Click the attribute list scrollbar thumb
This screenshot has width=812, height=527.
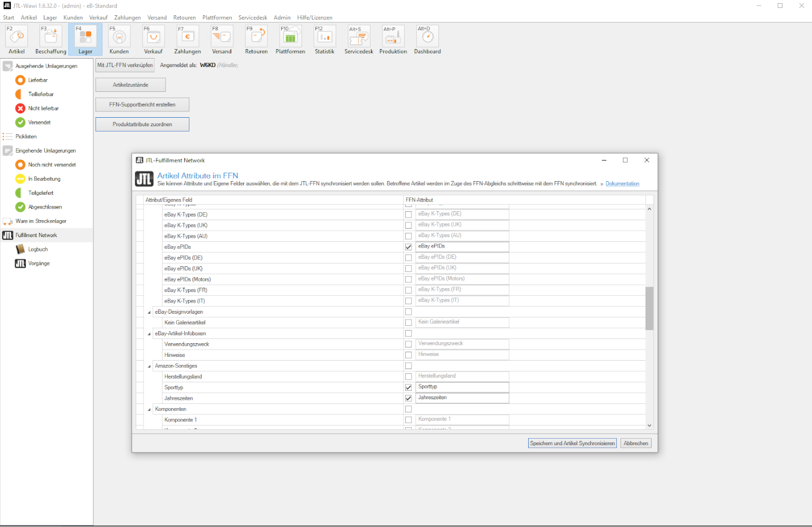pos(649,308)
